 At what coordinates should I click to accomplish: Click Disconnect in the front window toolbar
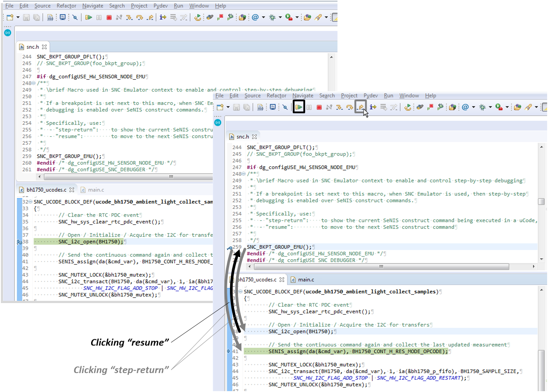[x=329, y=107]
